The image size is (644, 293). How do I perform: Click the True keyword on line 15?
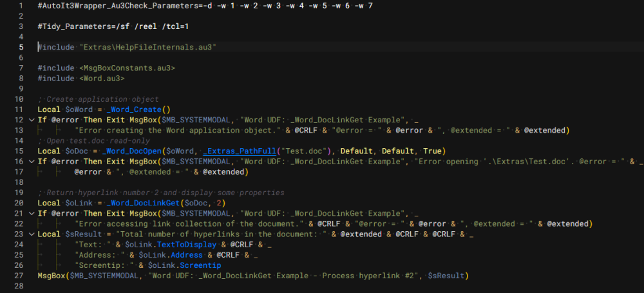pyautogui.click(x=432, y=151)
